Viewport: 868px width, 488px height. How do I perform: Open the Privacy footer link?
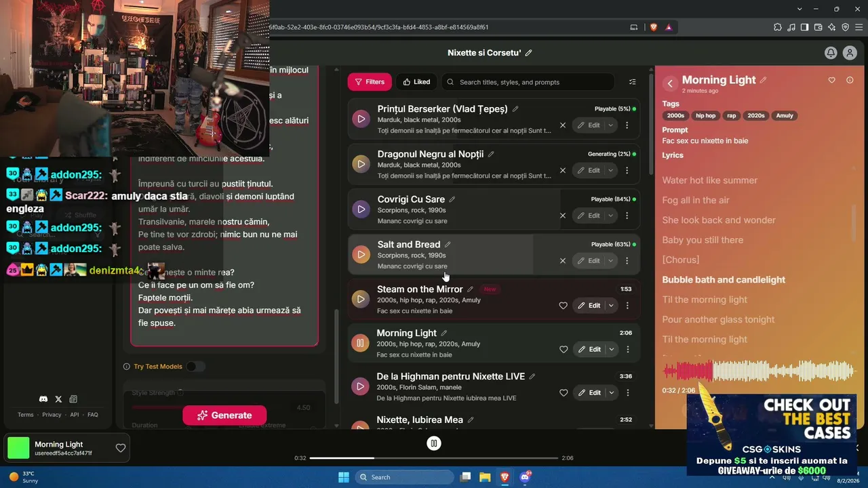point(52,415)
